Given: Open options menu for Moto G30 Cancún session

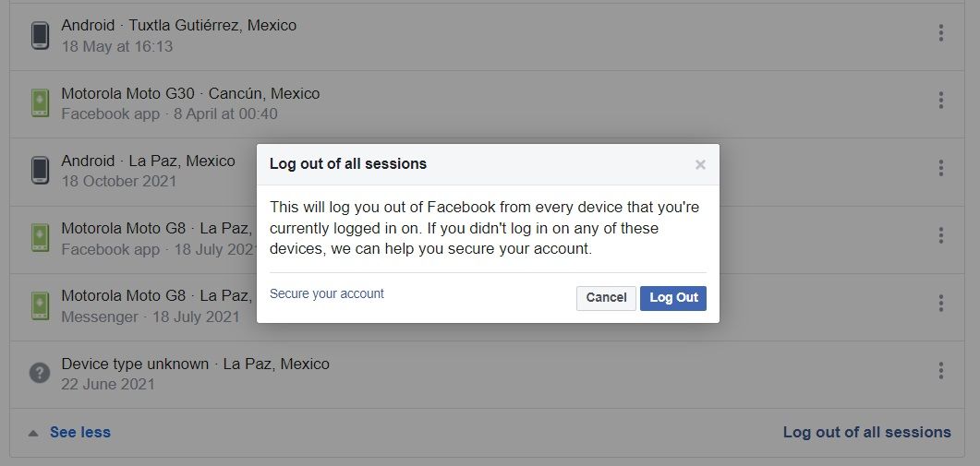Looking at the screenshot, I should point(940,102).
